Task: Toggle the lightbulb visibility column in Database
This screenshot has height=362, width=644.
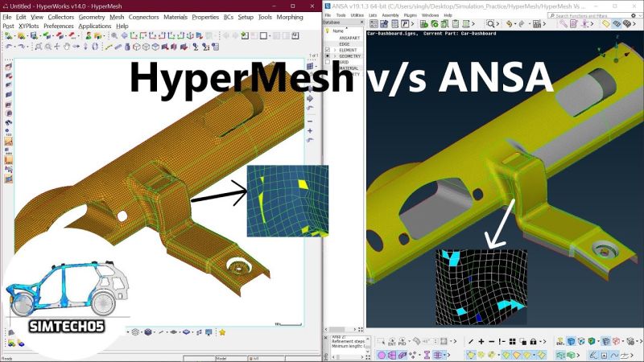Action: (x=328, y=31)
